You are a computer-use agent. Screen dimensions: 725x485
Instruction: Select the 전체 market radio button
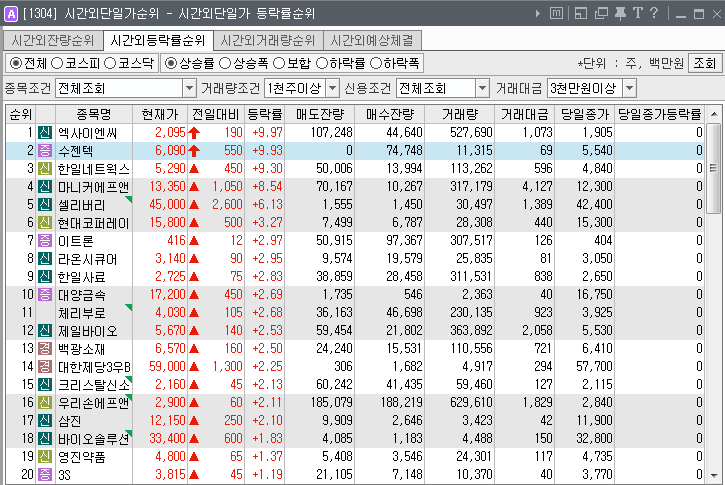16,63
